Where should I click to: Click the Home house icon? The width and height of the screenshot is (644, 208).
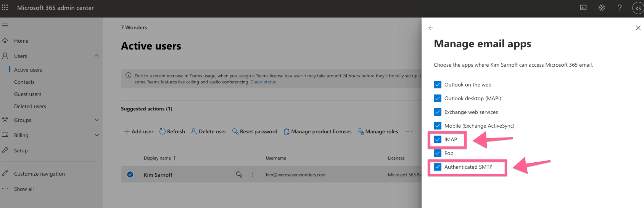[x=5, y=40]
